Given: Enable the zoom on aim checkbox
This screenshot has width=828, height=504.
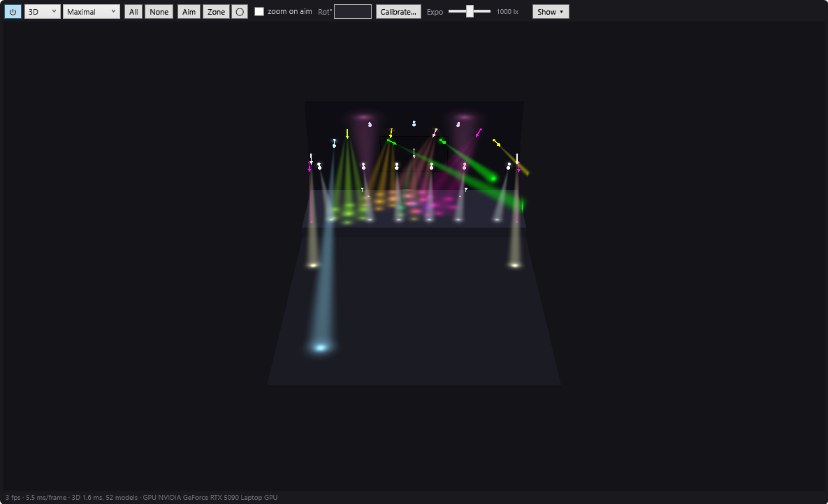Looking at the screenshot, I should pos(259,12).
